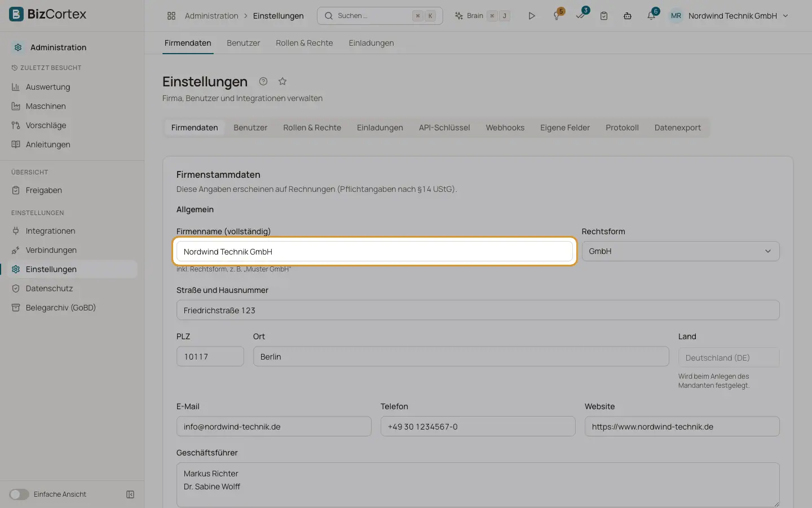Collapse the sidebar using panel icon
This screenshot has width=812, height=508.
[130, 494]
